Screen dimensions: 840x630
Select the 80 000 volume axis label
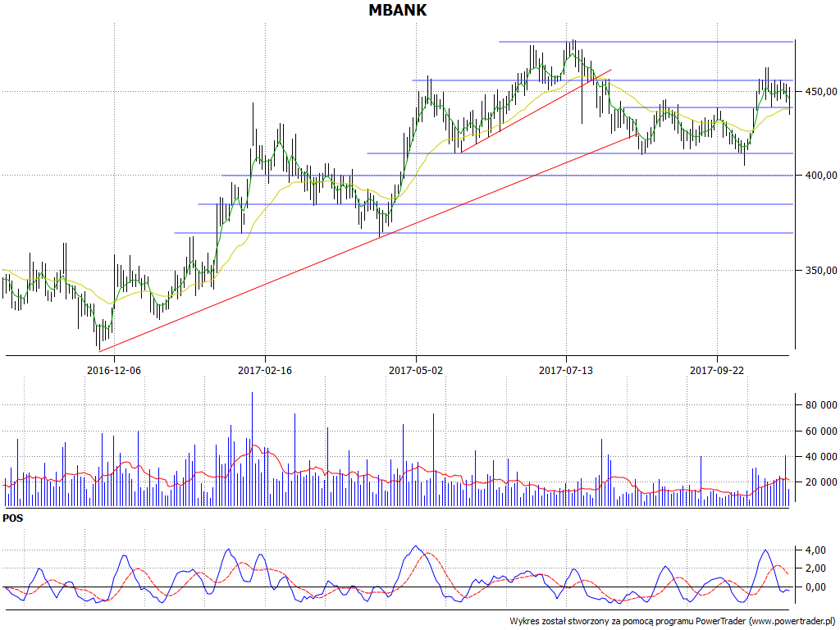(x=819, y=405)
